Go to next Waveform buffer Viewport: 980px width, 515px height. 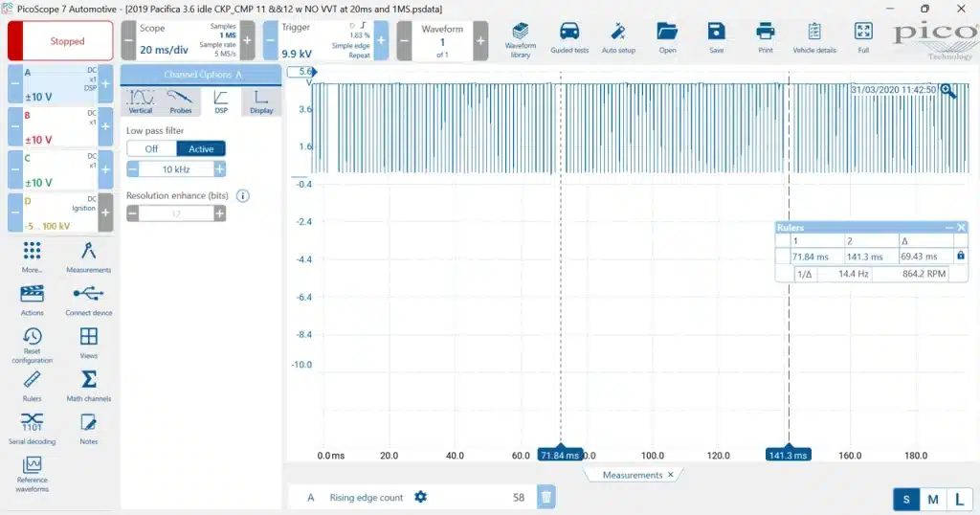[480, 40]
